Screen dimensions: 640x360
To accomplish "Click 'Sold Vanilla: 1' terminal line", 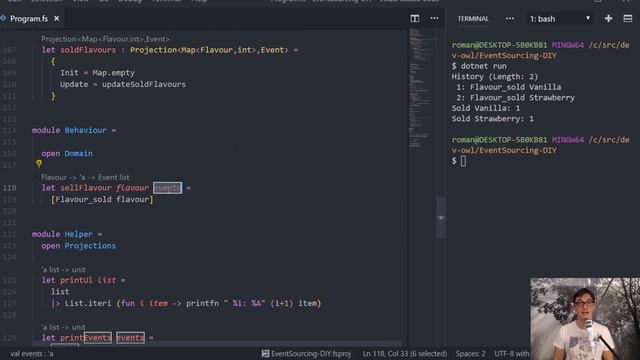I will pos(486,108).
